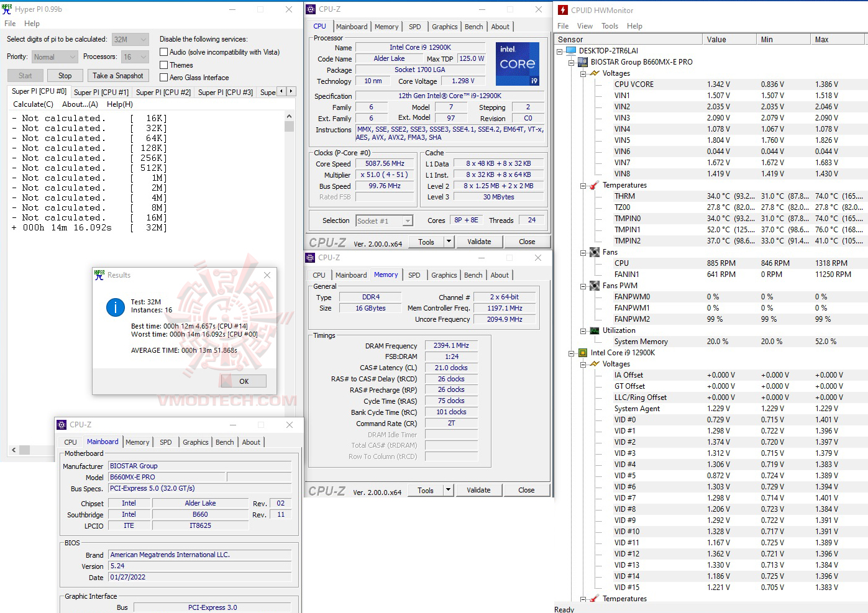This screenshot has height=613, width=868.
Task: Click the right tab-scroll arrow in Hyper PI
Action: tap(291, 91)
